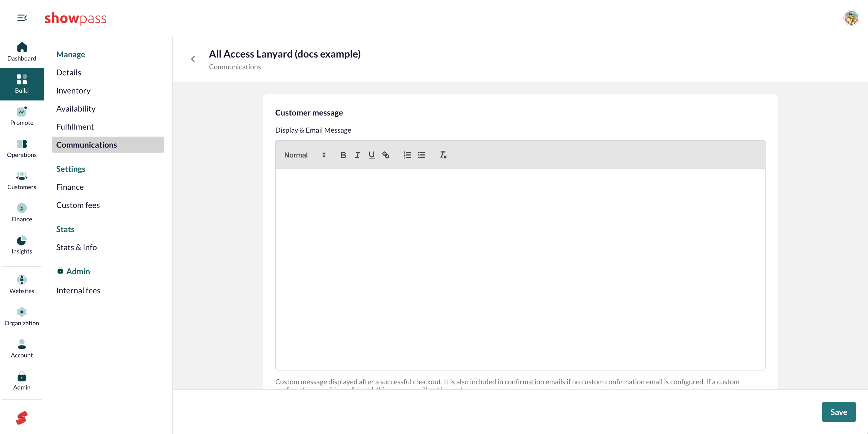Collapse the sidebar with the menu icon
This screenshot has height=434, width=868.
(22, 18)
